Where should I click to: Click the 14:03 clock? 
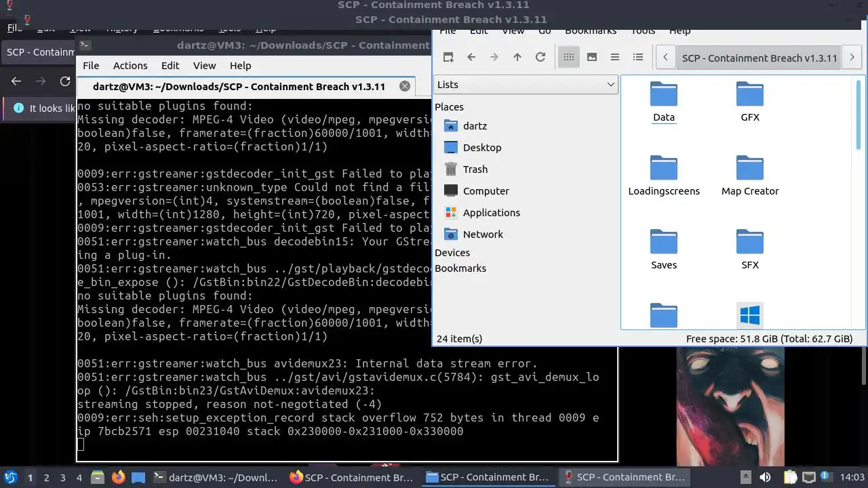tap(852, 477)
